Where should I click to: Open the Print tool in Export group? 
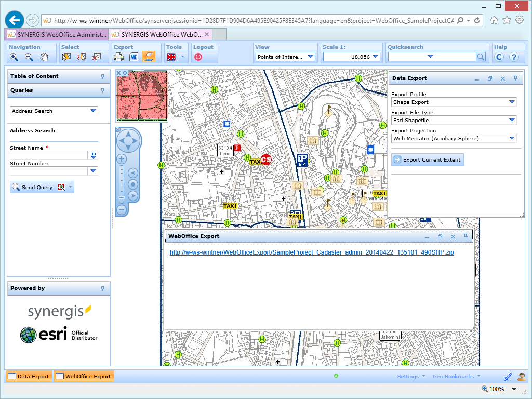(x=118, y=57)
